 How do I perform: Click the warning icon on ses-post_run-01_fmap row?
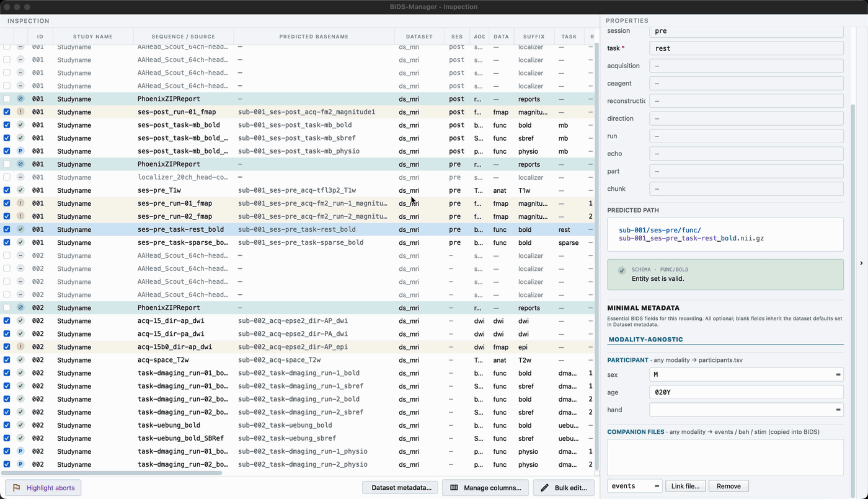point(20,112)
